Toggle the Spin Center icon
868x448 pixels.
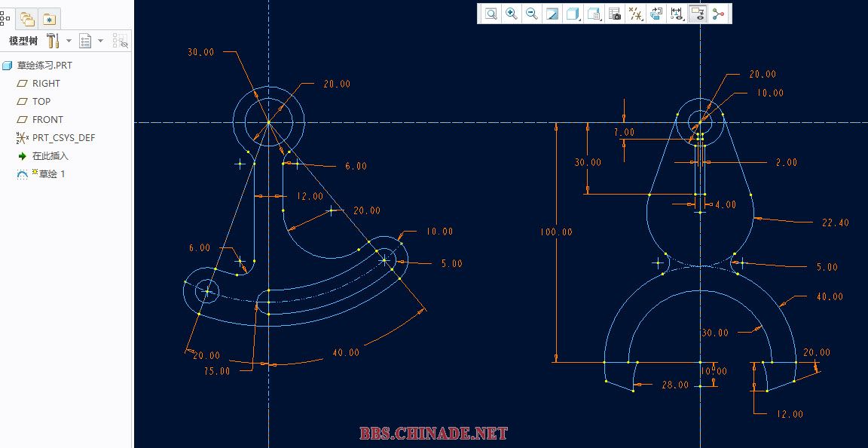click(x=718, y=14)
